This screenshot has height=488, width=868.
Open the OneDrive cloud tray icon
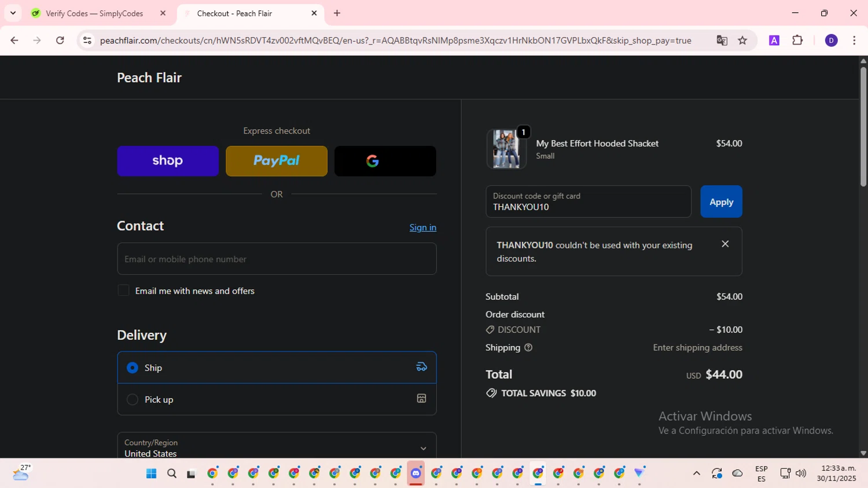tap(738, 474)
